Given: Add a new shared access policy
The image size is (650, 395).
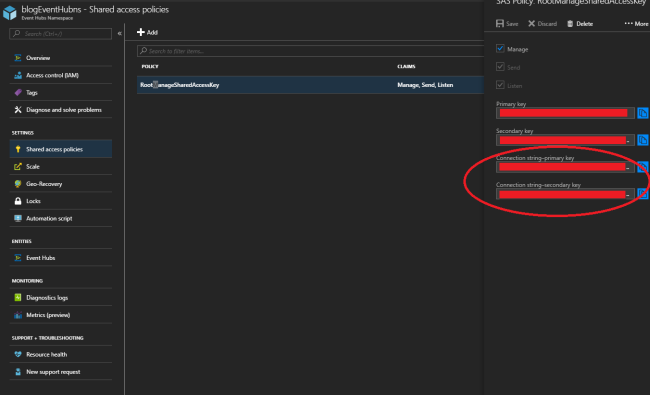Looking at the screenshot, I should (147, 32).
